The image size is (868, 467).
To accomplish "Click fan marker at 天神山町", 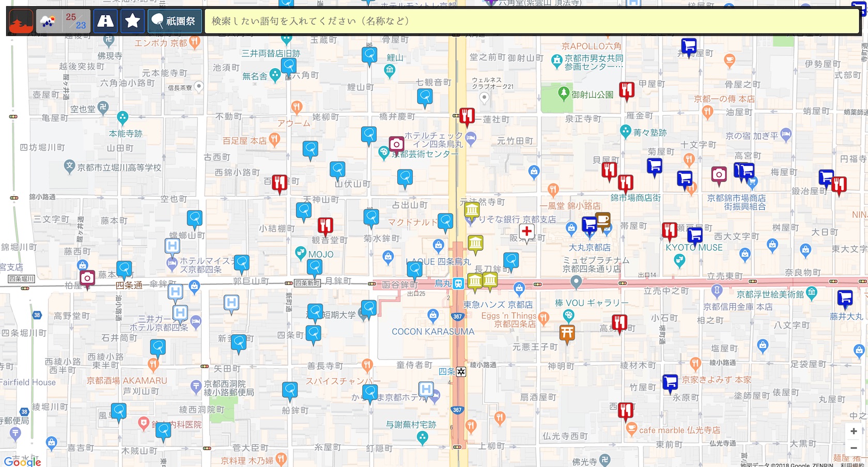I will tap(304, 211).
